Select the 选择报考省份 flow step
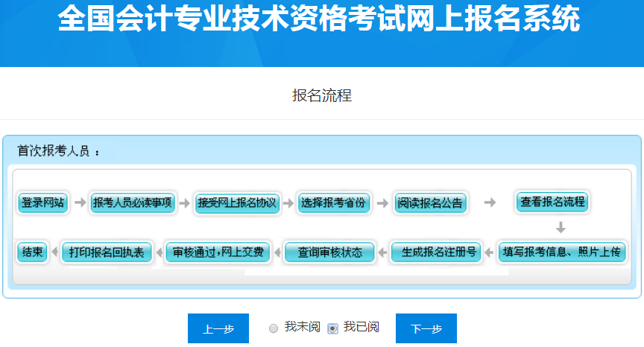 (x=333, y=203)
